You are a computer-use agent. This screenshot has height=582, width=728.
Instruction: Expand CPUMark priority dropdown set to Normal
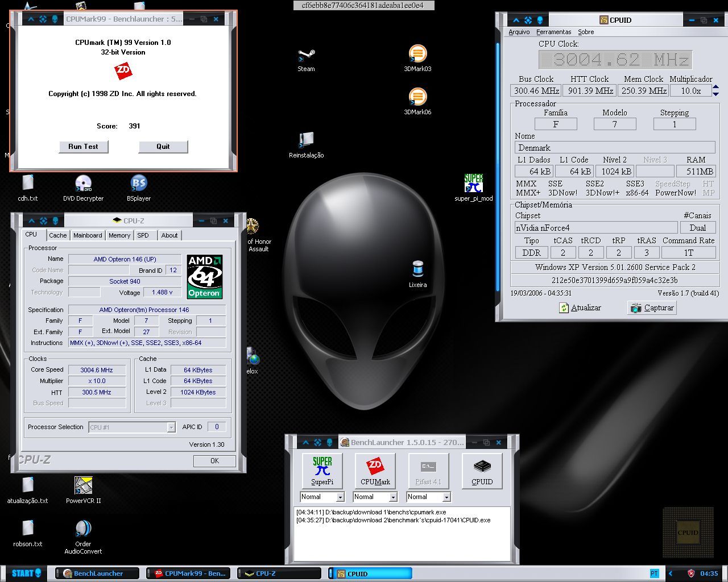click(x=393, y=497)
